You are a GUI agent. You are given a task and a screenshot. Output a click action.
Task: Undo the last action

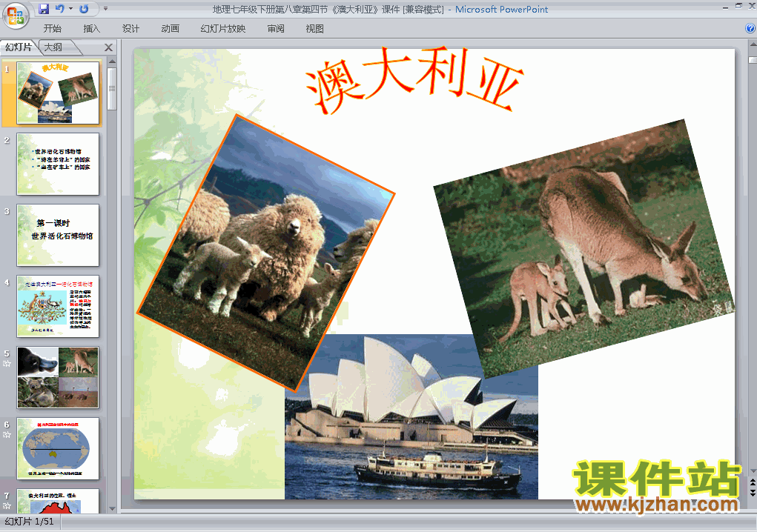(x=60, y=9)
